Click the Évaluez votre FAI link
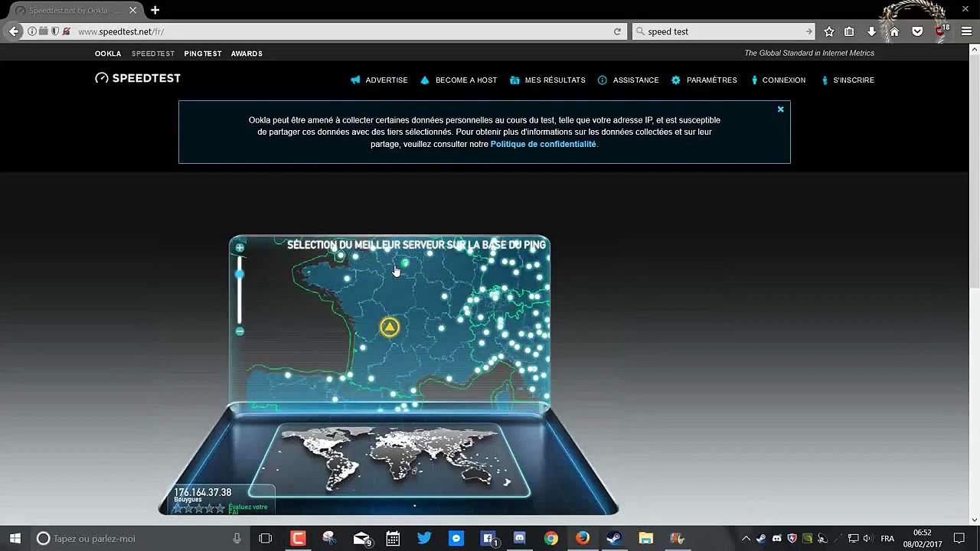Screen dimensions: 980x551 pos(248,509)
